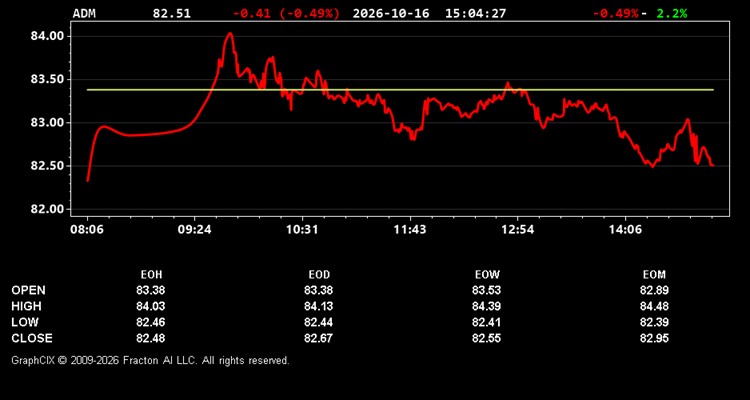Click the EOW column header
This screenshot has width=750, height=400.
(x=487, y=275)
